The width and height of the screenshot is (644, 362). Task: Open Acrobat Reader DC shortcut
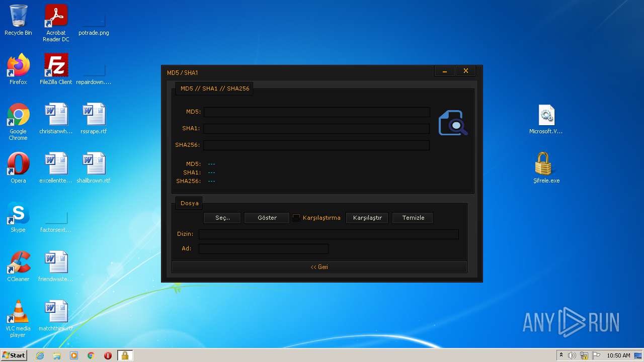[x=56, y=23]
